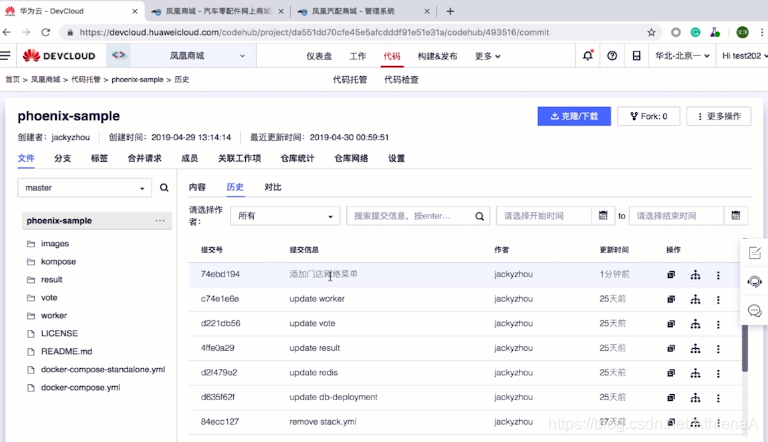Open the author filter dropdown showing 所有
768x442 pixels.
click(x=285, y=216)
